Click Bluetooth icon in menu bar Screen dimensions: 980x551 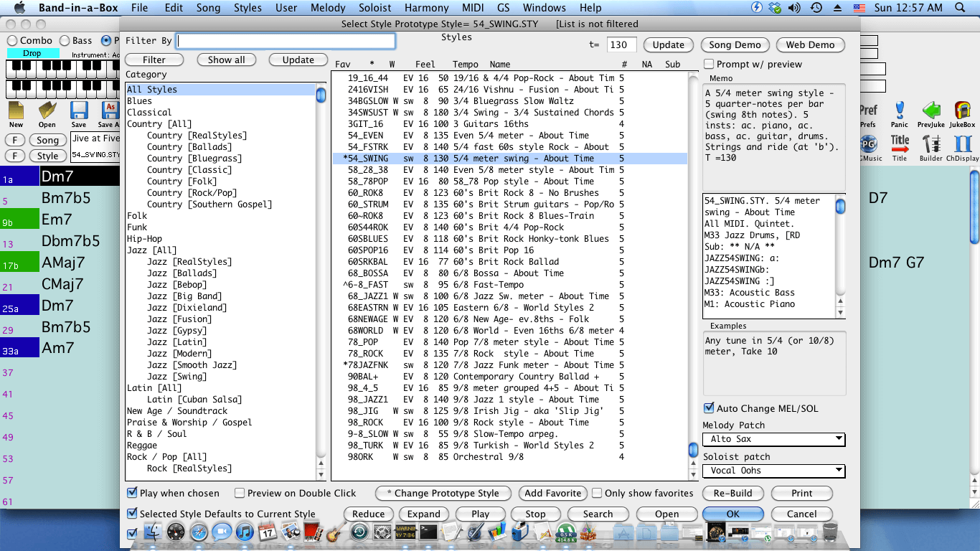click(x=756, y=8)
